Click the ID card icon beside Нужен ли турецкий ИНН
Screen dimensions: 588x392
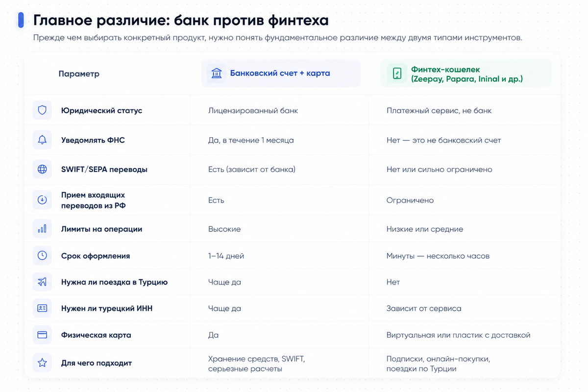pyautogui.click(x=42, y=309)
